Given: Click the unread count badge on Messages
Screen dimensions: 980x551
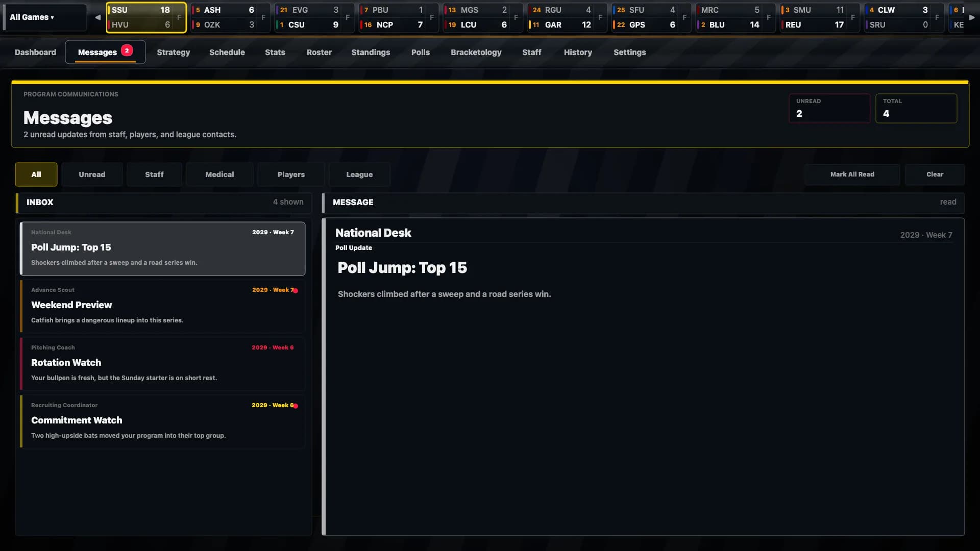Looking at the screenshot, I should [127, 51].
